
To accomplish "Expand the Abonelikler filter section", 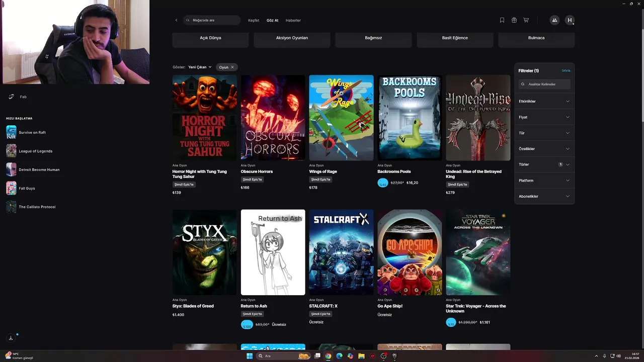I will click(544, 196).
